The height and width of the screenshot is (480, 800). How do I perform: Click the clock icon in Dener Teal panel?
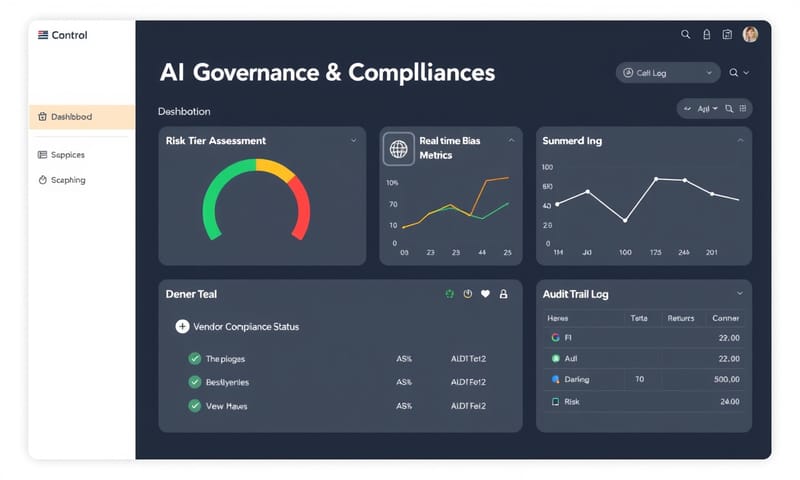tap(467, 294)
